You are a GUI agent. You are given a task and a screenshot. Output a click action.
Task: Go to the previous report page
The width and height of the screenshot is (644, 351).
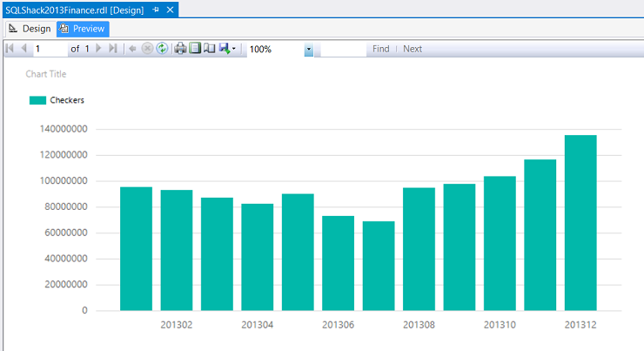coord(23,49)
